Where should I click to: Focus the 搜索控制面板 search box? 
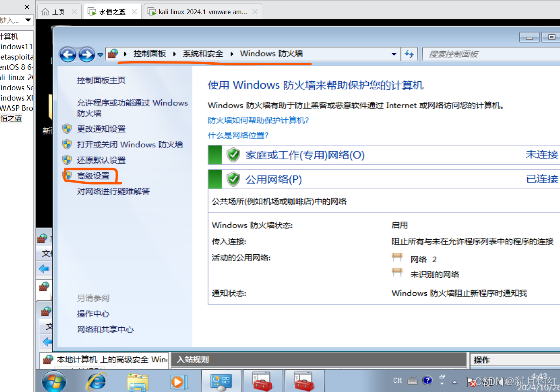pos(491,54)
